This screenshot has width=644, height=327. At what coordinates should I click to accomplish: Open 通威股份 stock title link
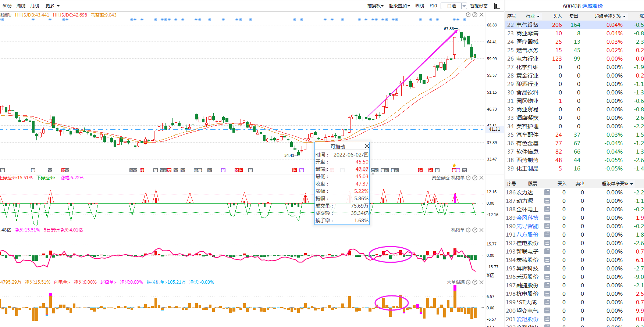(593, 6)
